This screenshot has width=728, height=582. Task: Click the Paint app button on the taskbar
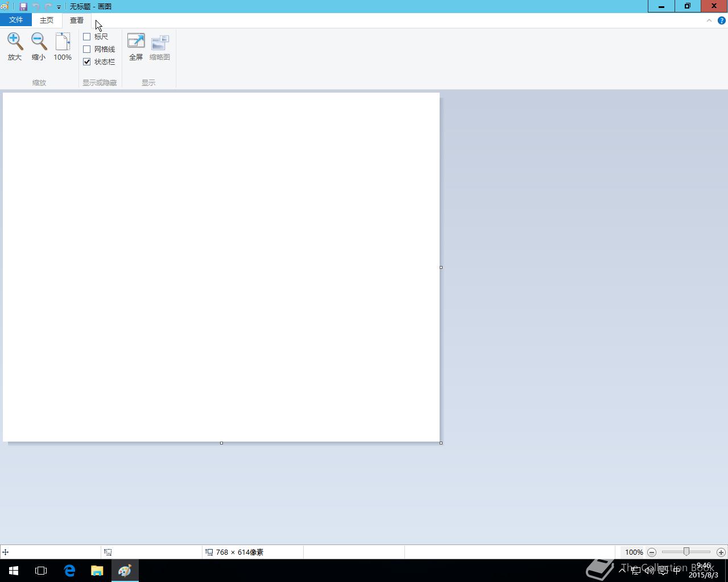tap(125, 571)
